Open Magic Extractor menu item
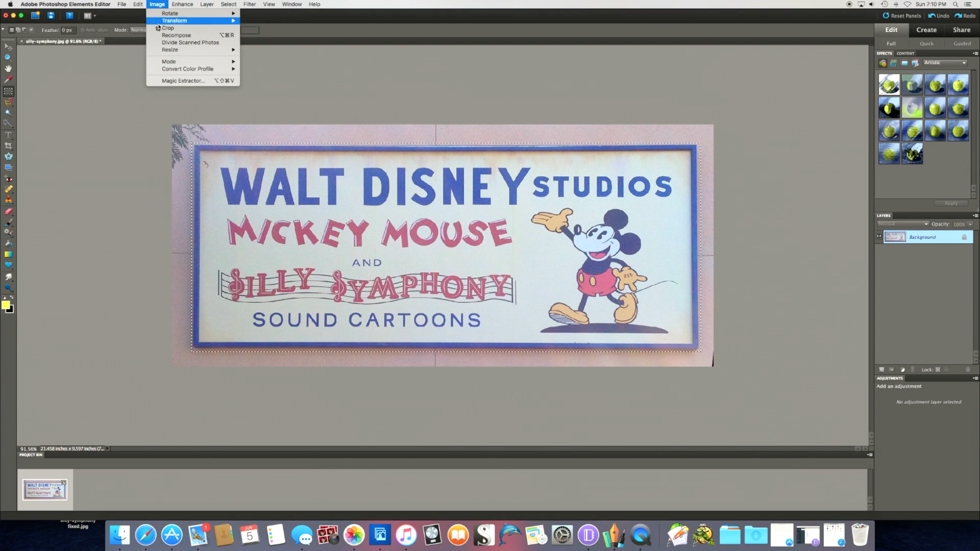 pyautogui.click(x=193, y=81)
